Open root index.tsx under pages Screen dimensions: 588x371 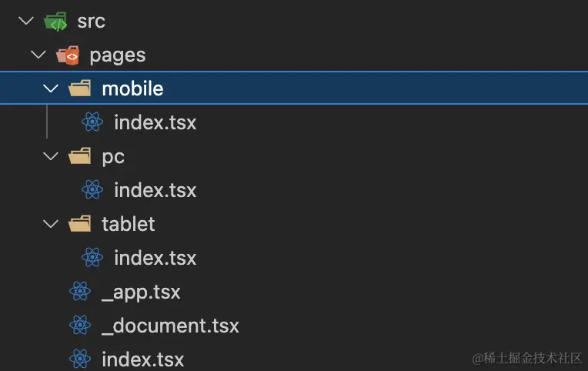click(142, 359)
